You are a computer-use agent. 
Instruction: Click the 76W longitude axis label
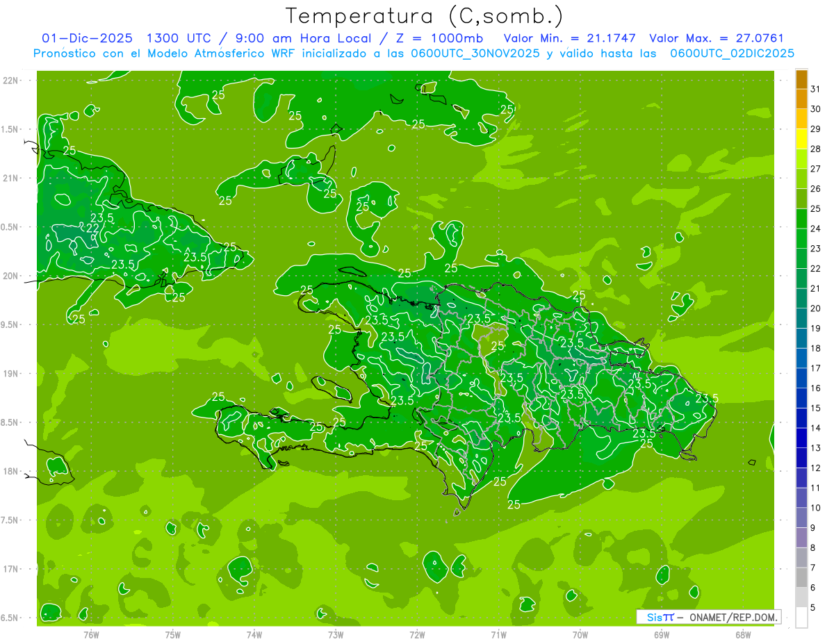91,634
